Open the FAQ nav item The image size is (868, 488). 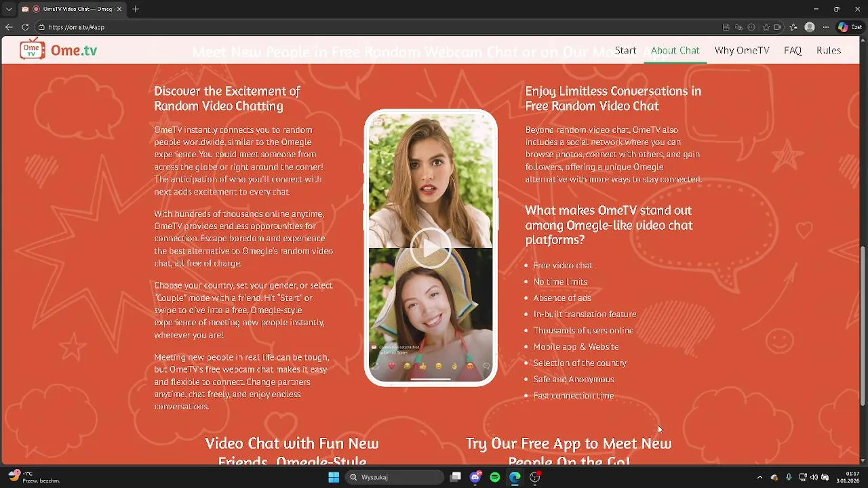pos(793,50)
